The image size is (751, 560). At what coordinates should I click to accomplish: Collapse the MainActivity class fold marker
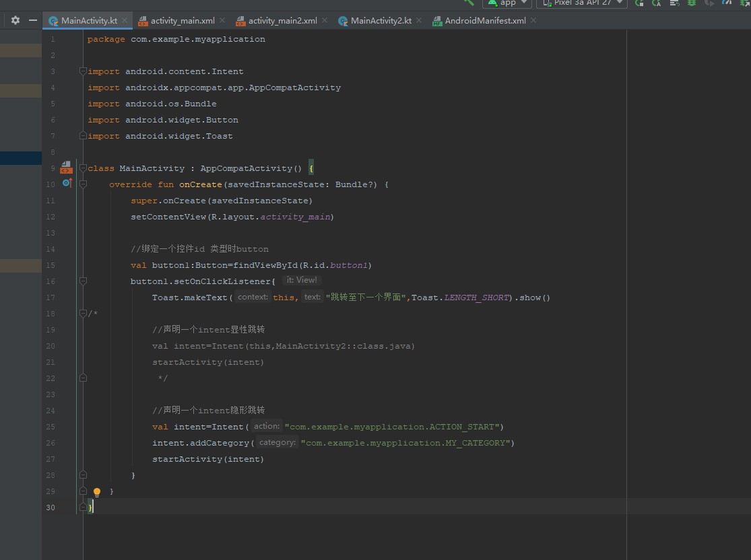tap(83, 168)
